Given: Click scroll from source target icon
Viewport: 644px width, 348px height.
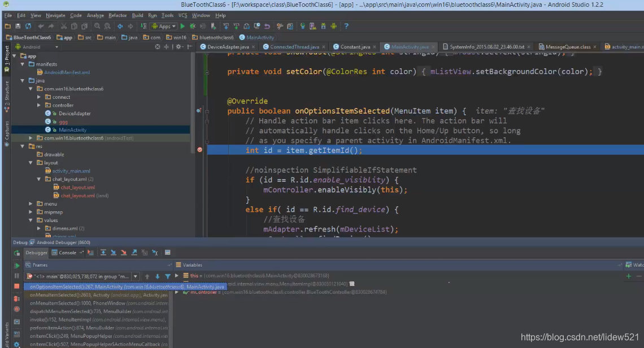Looking at the screenshot, I should pyautogui.click(x=157, y=47).
